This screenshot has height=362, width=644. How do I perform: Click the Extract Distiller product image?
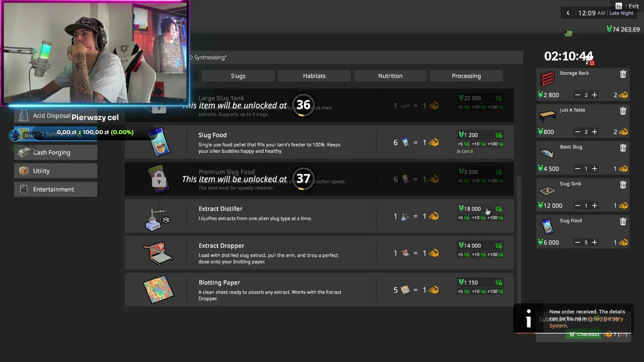(158, 216)
